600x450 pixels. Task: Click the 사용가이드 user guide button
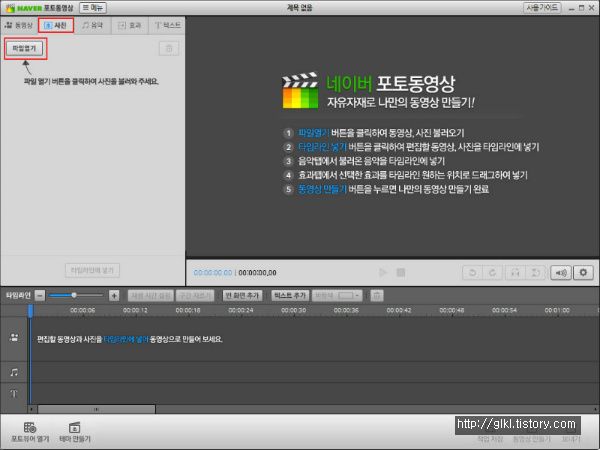(541, 8)
